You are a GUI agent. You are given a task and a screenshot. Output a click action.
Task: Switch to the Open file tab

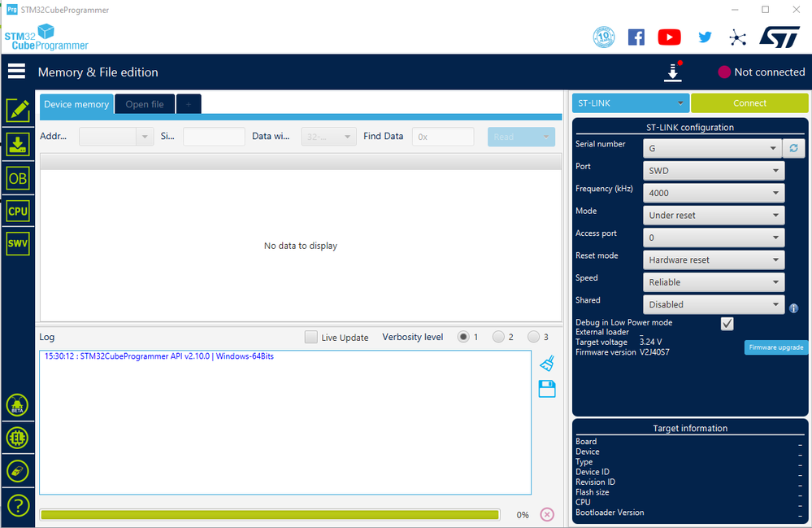145,104
